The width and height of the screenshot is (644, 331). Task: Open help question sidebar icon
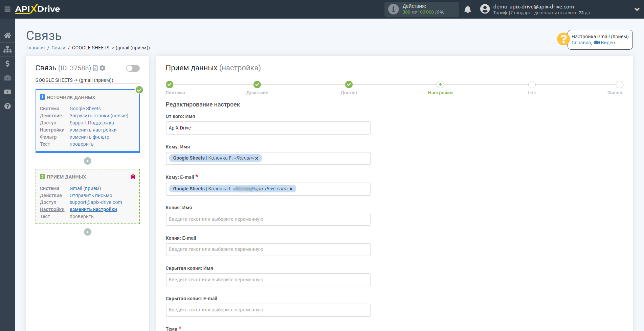7,106
